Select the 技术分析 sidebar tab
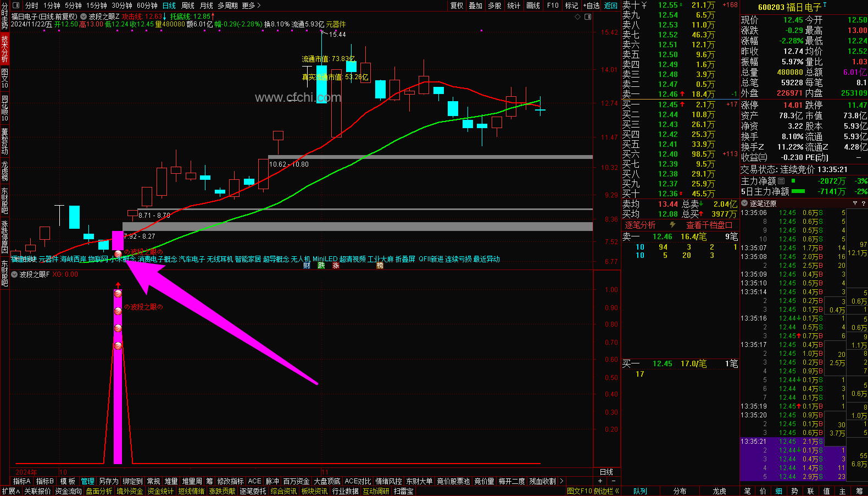The image size is (868, 496). 4,48
